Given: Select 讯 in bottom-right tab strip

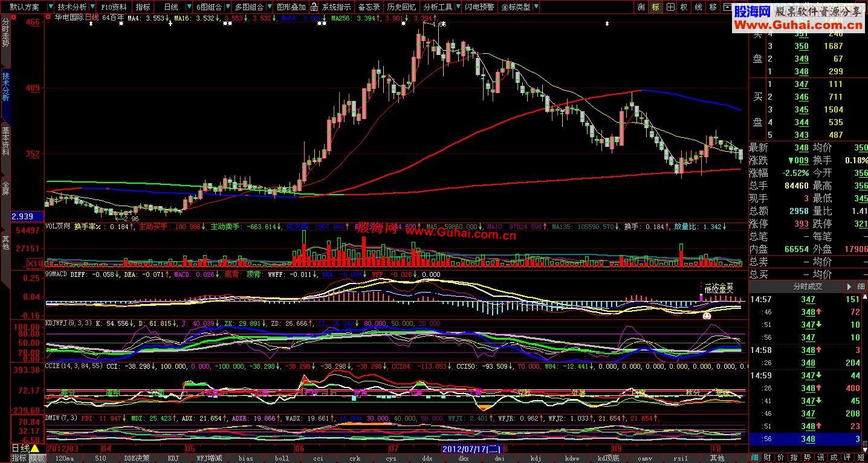Looking at the screenshot, I should (821, 458).
